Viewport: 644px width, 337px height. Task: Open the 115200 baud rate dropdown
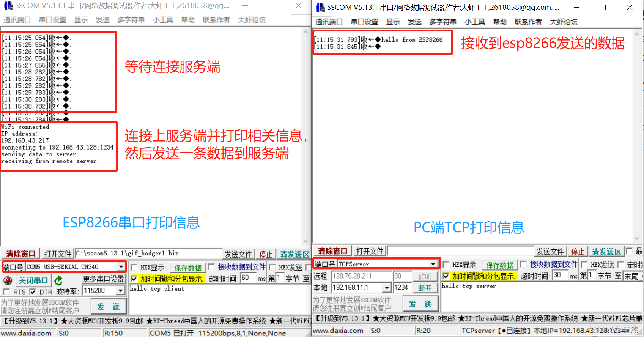[120, 291]
